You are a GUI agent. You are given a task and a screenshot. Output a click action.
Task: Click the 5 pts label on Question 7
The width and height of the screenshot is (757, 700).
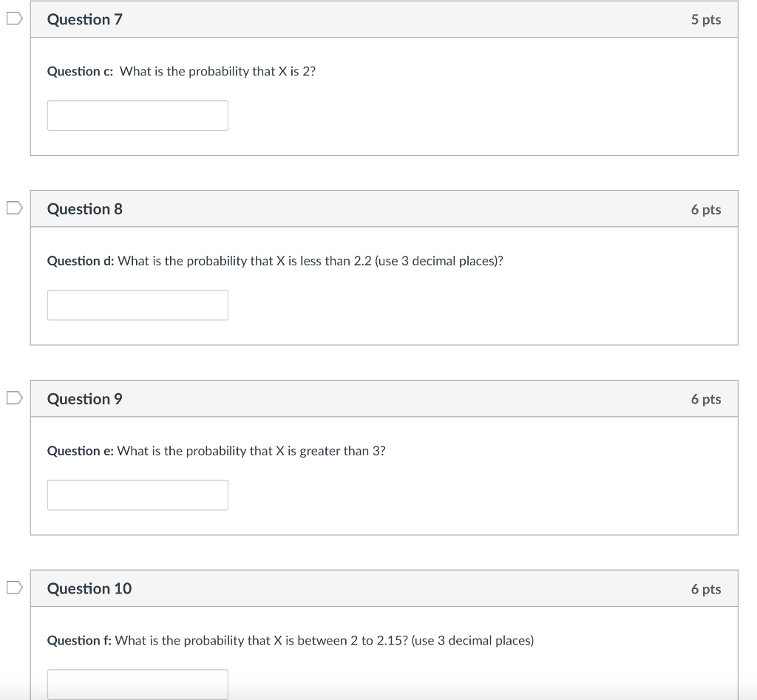pos(706,19)
